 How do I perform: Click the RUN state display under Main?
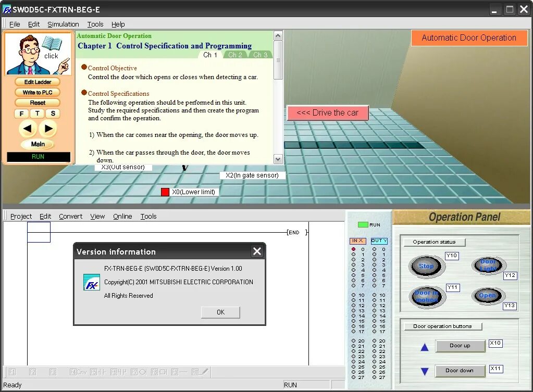38,157
